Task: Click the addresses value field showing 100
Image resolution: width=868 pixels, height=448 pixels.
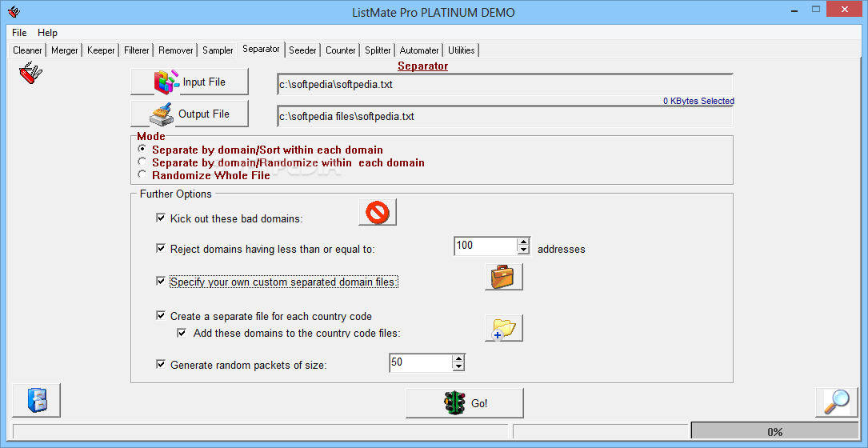Action: [486, 246]
